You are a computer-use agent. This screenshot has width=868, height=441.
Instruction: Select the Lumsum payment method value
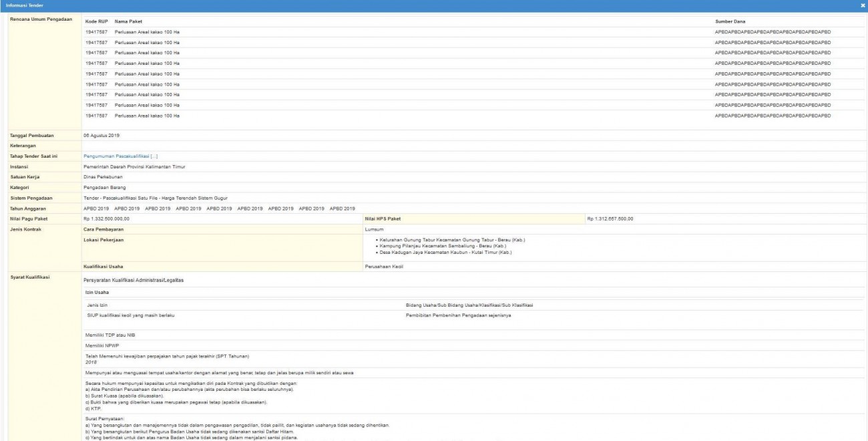[375, 229]
